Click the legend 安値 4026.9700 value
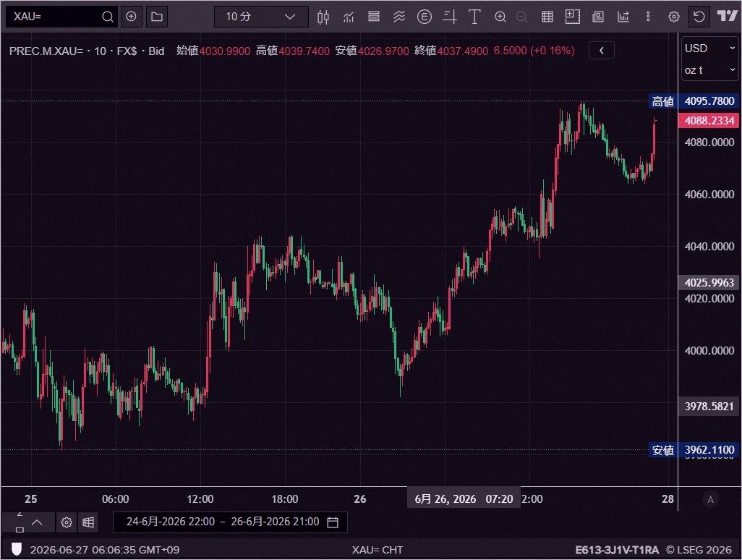This screenshot has width=742, height=560. pyautogui.click(x=372, y=51)
